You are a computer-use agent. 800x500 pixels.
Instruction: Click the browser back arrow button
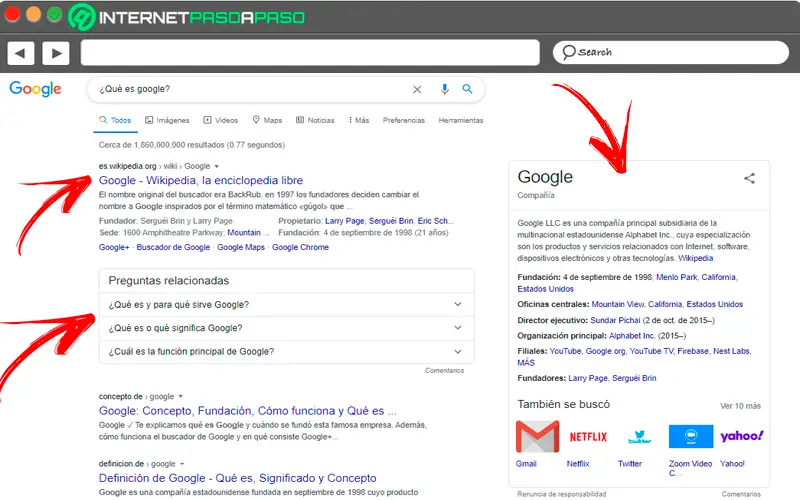(x=20, y=53)
